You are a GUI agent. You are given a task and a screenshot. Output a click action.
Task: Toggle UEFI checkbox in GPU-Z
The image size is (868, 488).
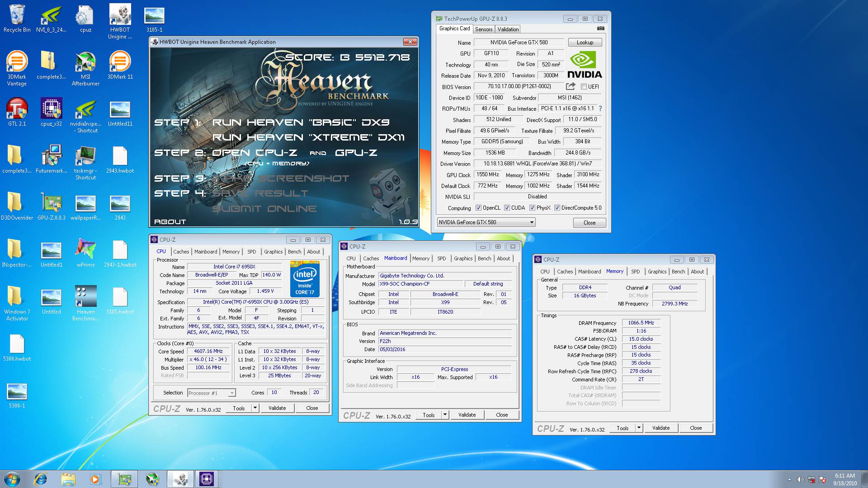tap(584, 87)
